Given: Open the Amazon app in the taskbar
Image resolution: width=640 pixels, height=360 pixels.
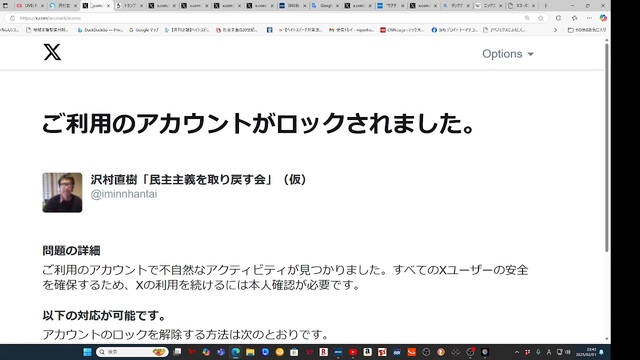Looking at the screenshot, I should (x=367, y=352).
